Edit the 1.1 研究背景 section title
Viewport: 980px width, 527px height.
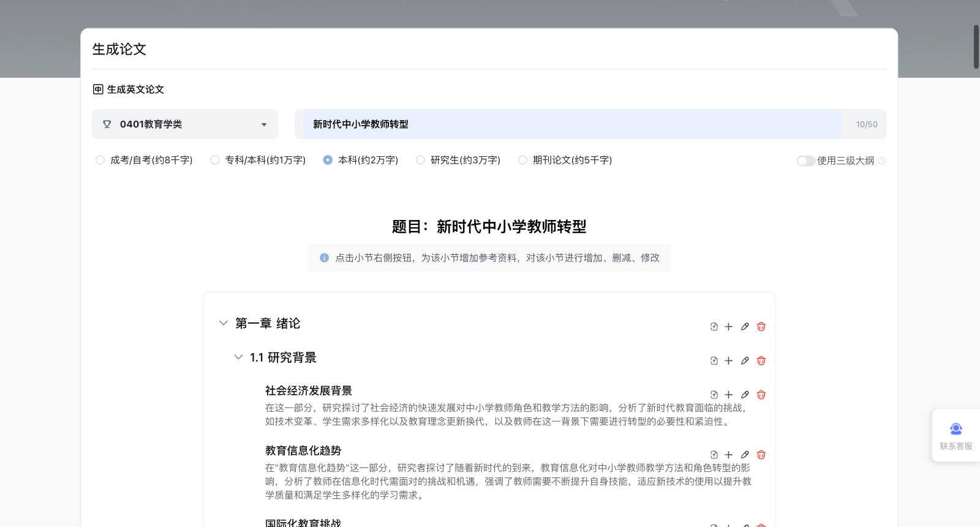[745, 361]
